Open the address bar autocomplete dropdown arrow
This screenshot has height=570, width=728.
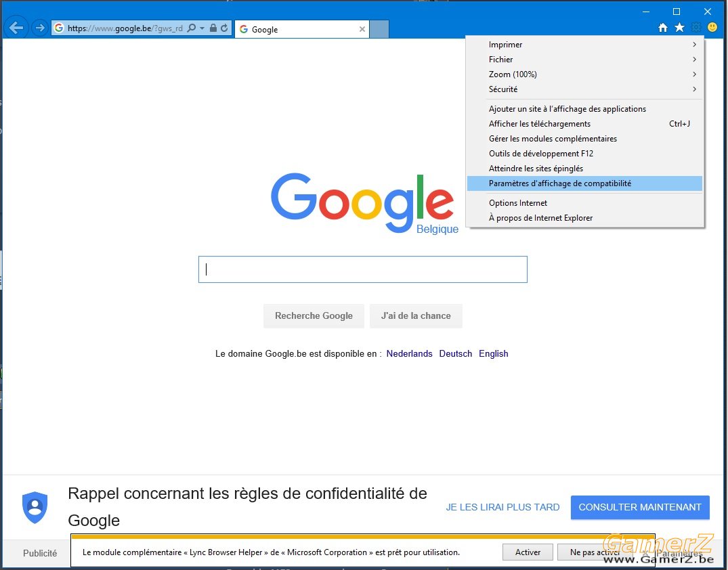tap(202, 28)
